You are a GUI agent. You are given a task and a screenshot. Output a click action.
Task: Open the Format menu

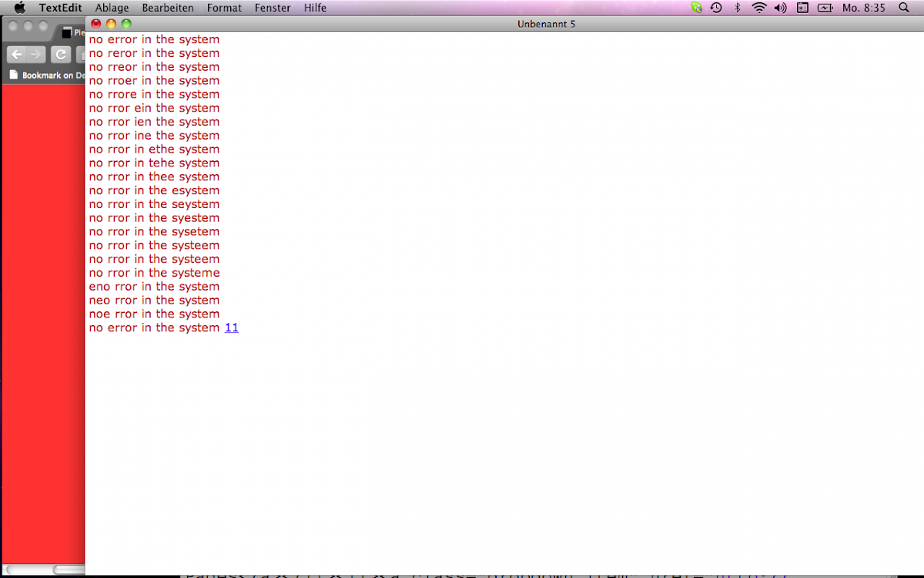pos(224,8)
